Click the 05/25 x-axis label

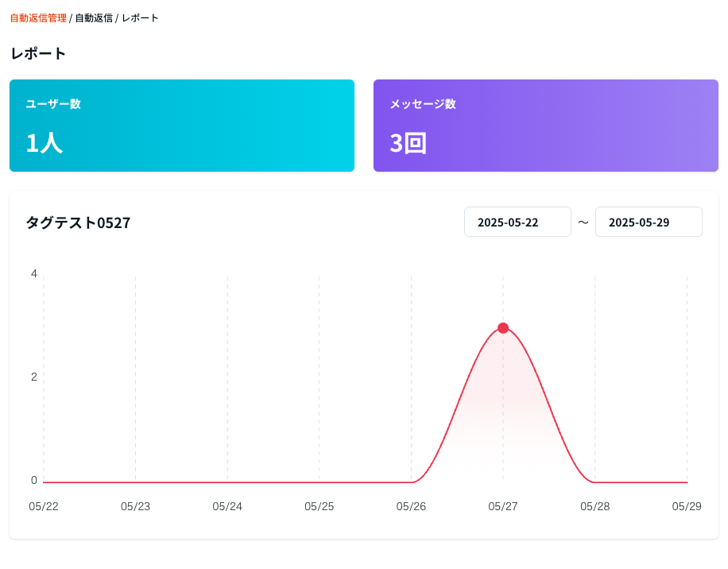coord(319,506)
